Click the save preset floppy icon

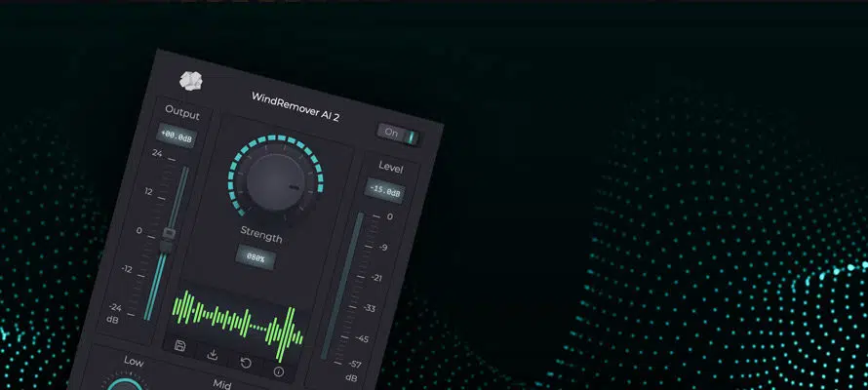179,346
